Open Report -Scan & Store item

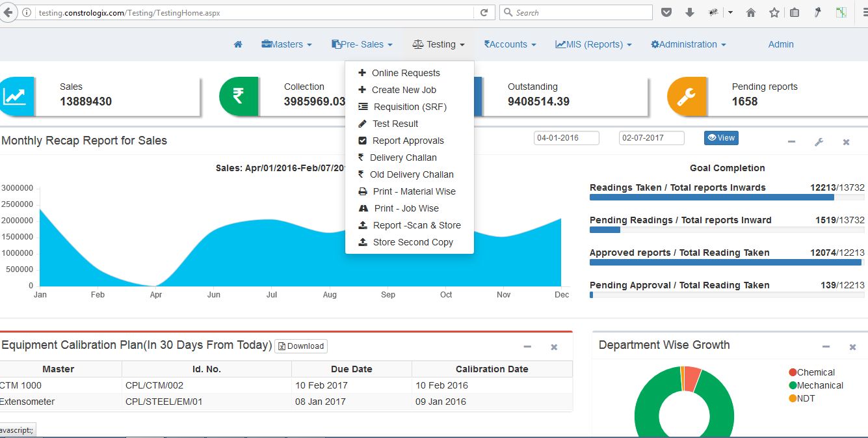coord(410,225)
